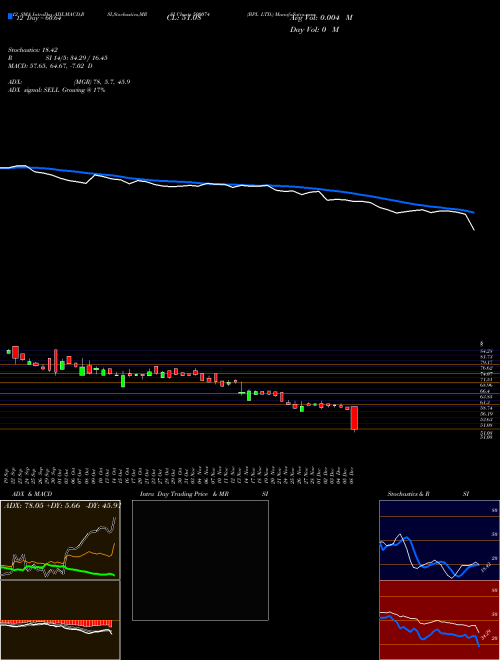The width and height of the screenshot is (500, 660).
Task: Click the 'SI 14/3: 34.29 / 16.45' value
Action: click(x=77, y=58)
